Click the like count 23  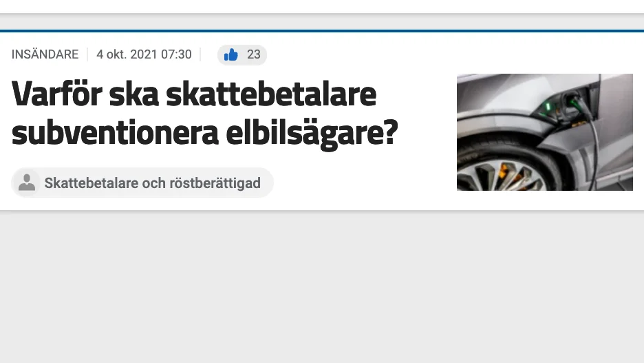[253, 54]
